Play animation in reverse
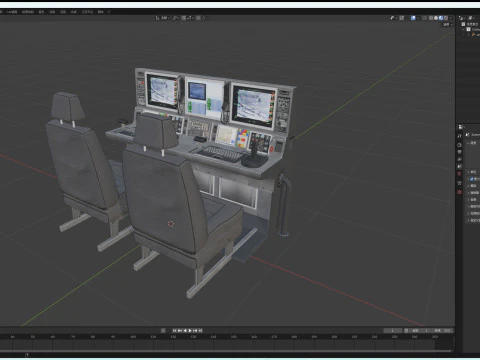This screenshot has height=360, width=480. 185,331
